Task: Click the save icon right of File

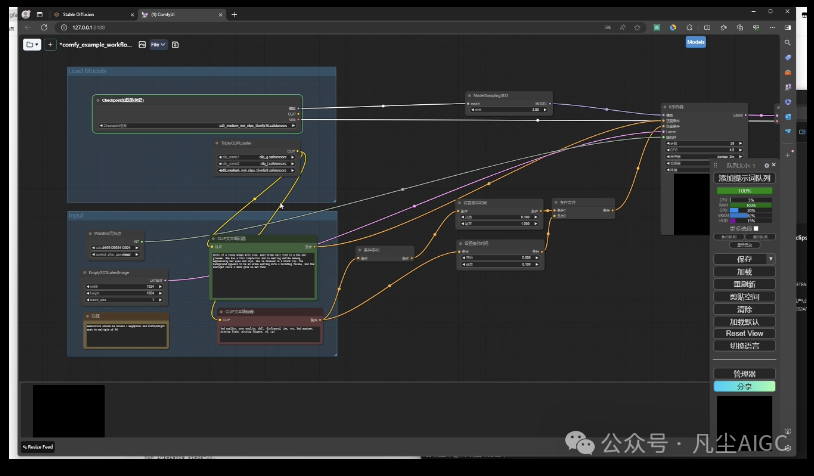Action: coord(175,45)
